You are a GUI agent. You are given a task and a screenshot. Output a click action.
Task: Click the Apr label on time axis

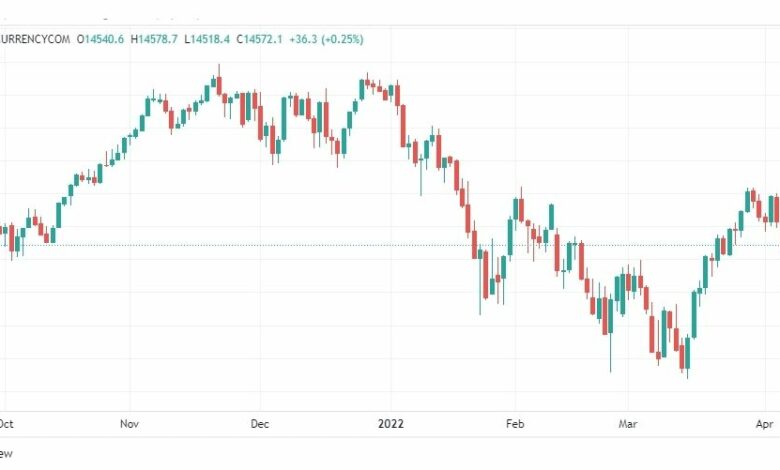coord(765,424)
